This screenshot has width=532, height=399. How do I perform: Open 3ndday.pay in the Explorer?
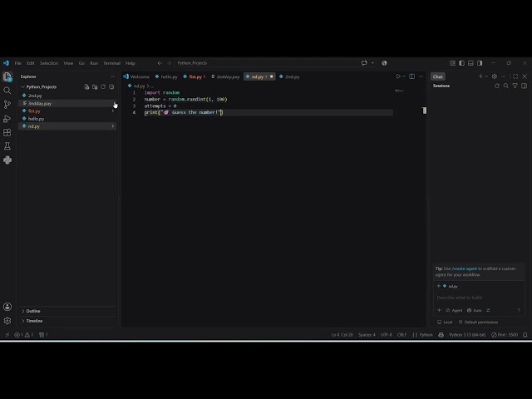pos(68,103)
